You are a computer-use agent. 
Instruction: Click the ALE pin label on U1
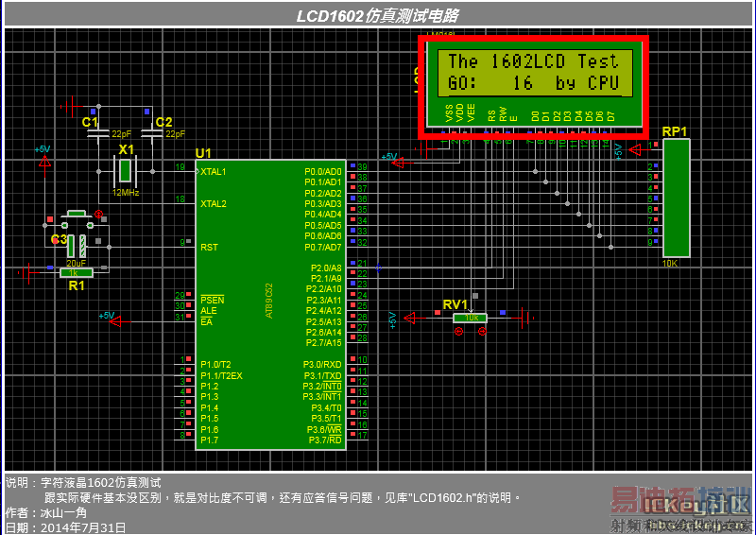pyautogui.click(x=208, y=311)
